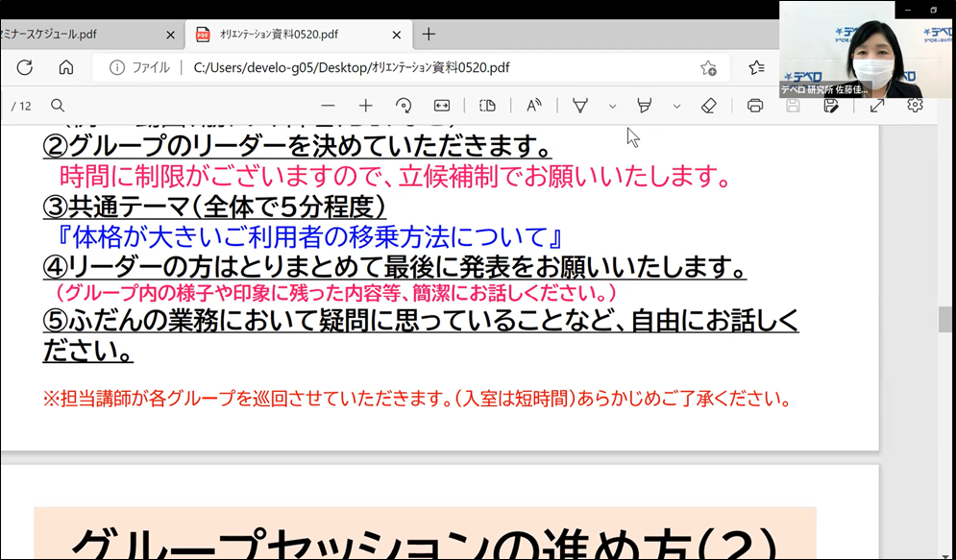
Task: Click the vertical scrollbar thumb
Action: 945,319
